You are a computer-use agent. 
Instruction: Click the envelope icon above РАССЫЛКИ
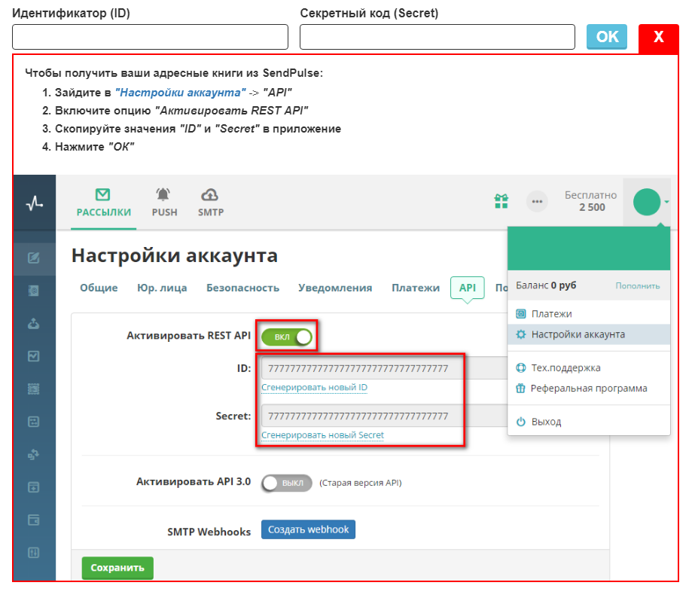click(103, 194)
